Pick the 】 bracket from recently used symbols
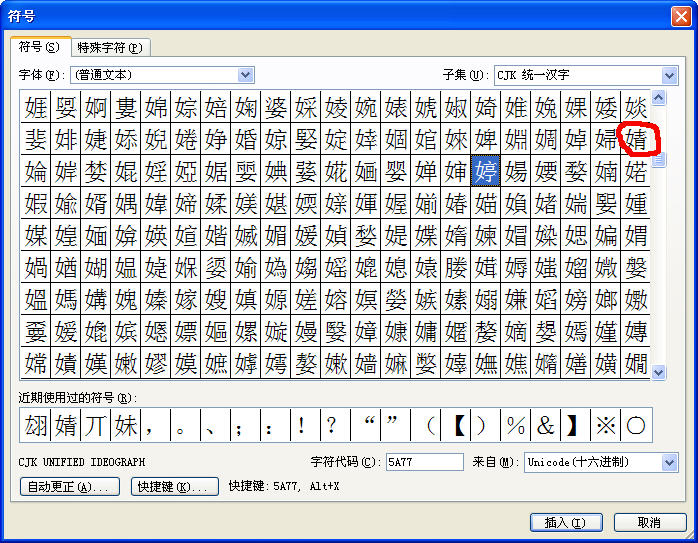 click(x=576, y=425)
